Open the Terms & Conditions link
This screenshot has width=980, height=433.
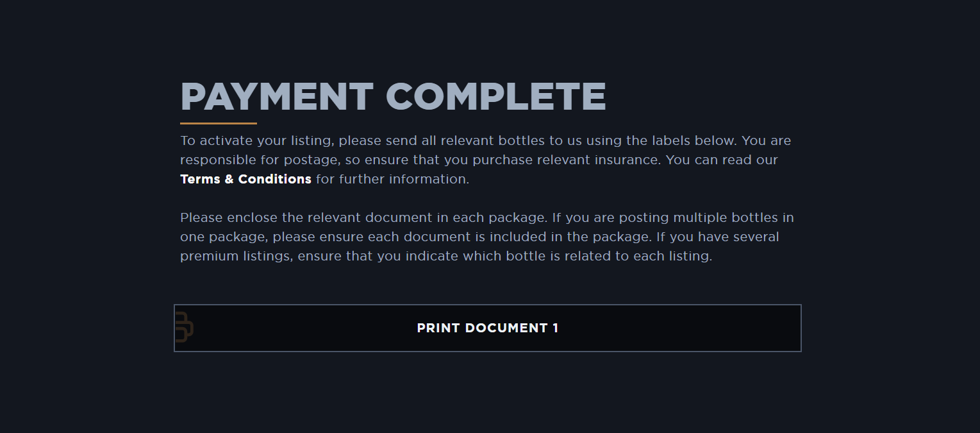(x=245, y=179)
